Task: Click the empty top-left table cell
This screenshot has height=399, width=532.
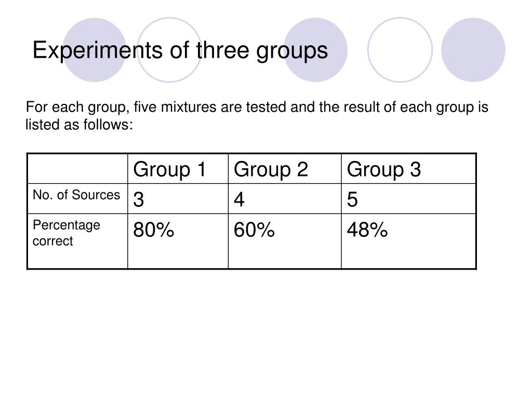Action: pos(77,169)
